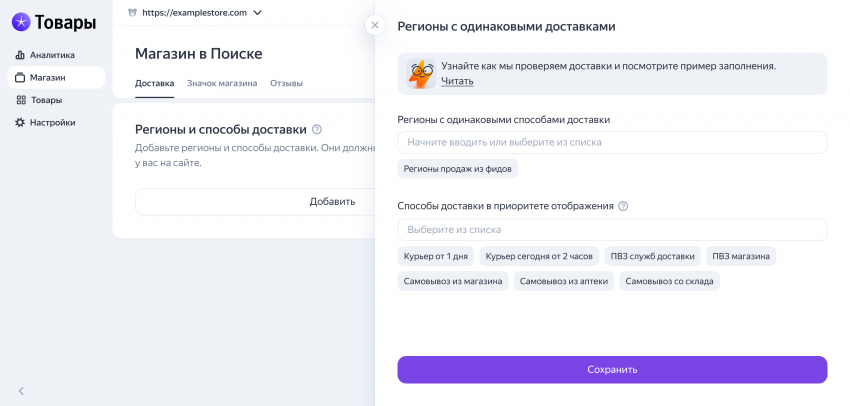Follow the Читать link

[x=457, y=81]
